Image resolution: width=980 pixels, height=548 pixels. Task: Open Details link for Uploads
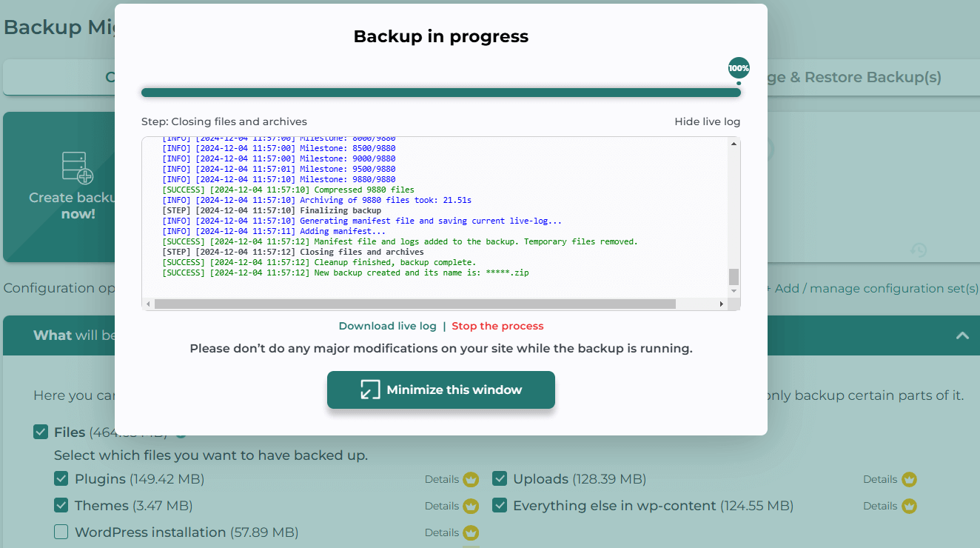[880, 479]
